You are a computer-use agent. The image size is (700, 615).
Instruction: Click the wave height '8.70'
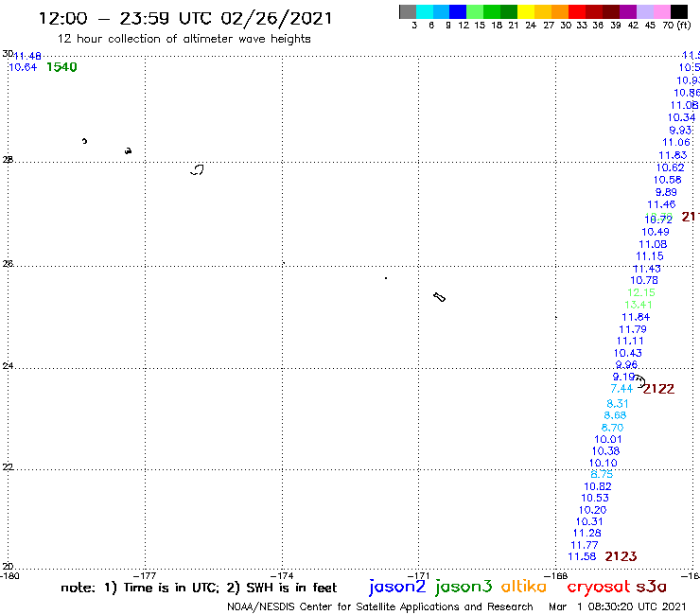tap(612, 428)
